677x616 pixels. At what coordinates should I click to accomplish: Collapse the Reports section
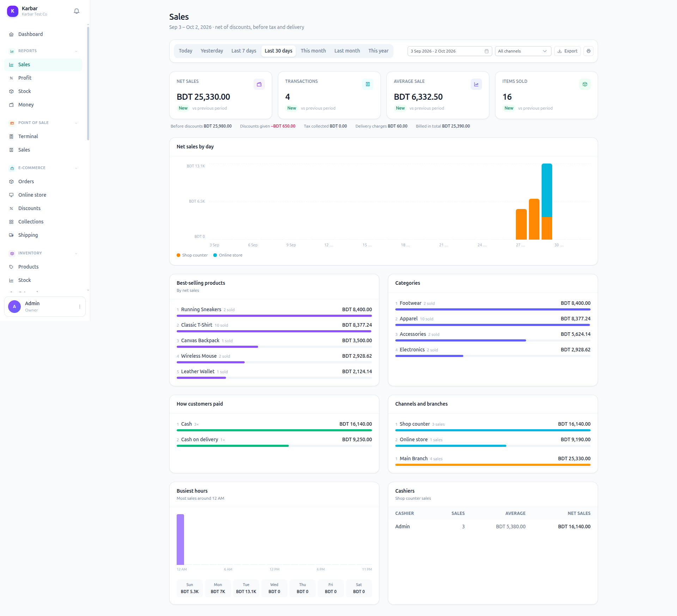[x=76, y=51]
